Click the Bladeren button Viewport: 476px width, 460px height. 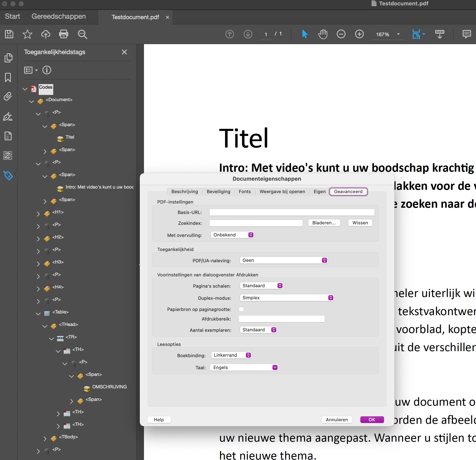click(x=324, y=223)
